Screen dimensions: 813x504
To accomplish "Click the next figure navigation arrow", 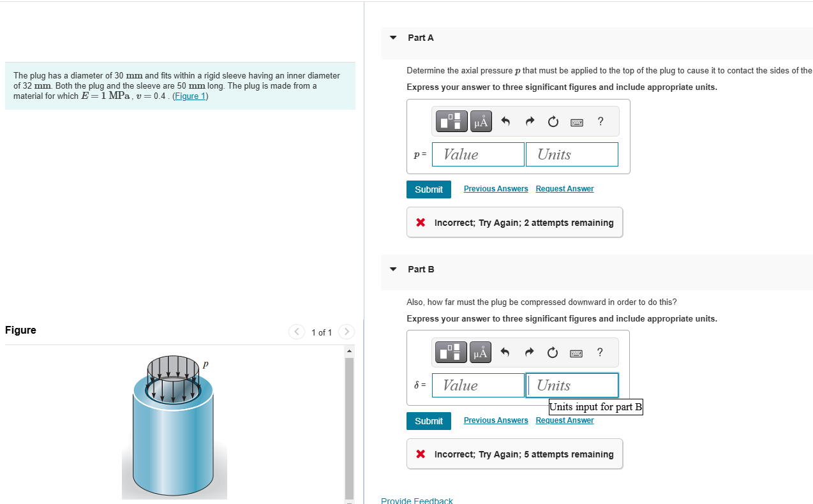I will pyautogui.click(x=346, y=332).
